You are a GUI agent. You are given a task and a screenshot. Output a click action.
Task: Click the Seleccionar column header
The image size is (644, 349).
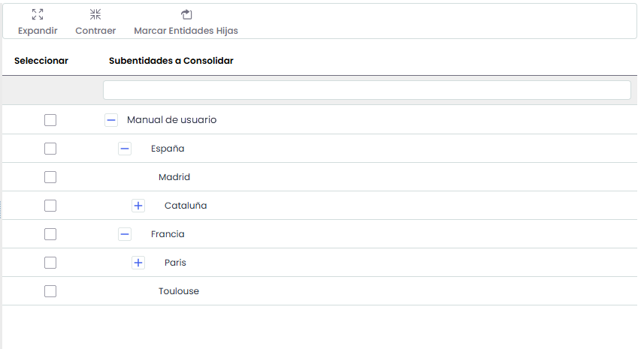coord(41,61)
